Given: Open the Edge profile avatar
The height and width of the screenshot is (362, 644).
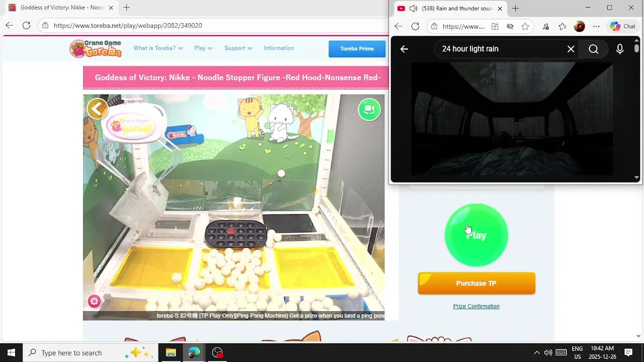Looking at the screenshot, I should pos(580,27).
